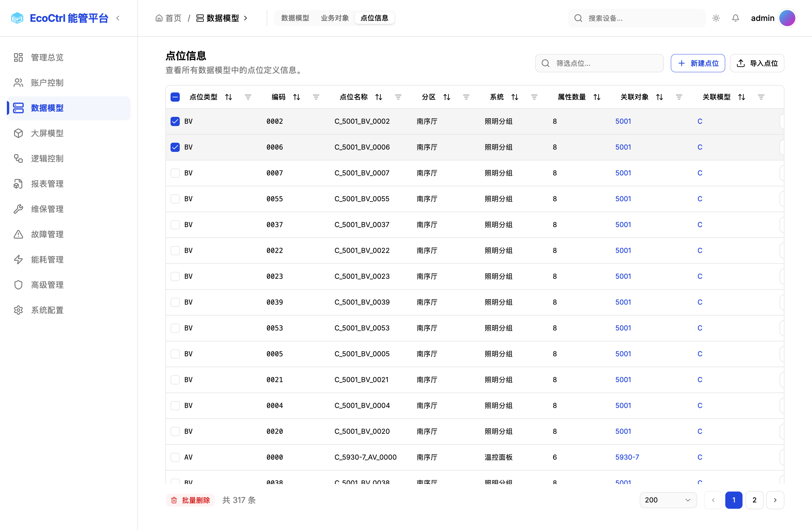This screenshot has width=812, height=530.
Task: Toggle light/dark theme sun icon
Action: point(716,18)
